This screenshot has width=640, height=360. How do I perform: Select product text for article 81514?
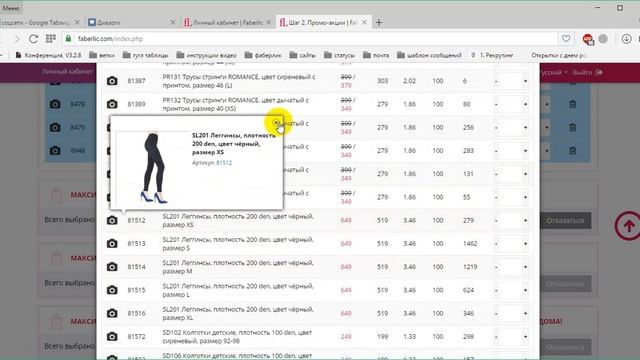click(238, 267)
